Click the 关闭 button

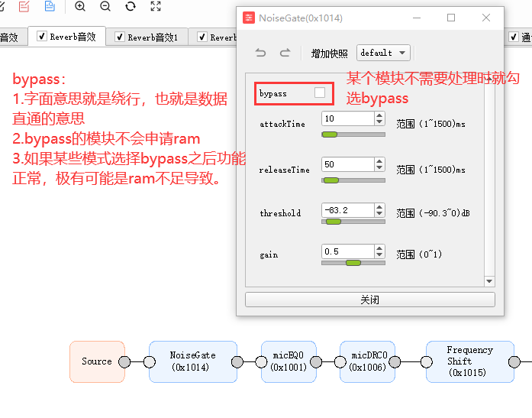pyautogui.click(x=370, y=300)
